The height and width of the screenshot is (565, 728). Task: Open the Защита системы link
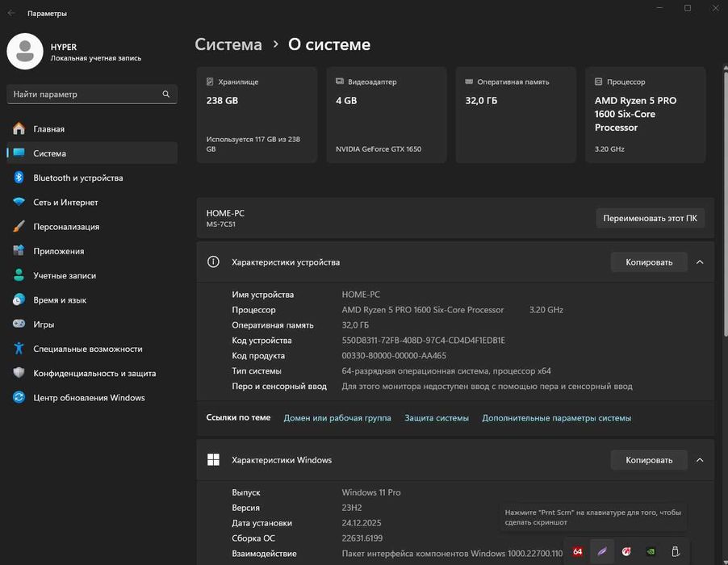click(437, 418)
